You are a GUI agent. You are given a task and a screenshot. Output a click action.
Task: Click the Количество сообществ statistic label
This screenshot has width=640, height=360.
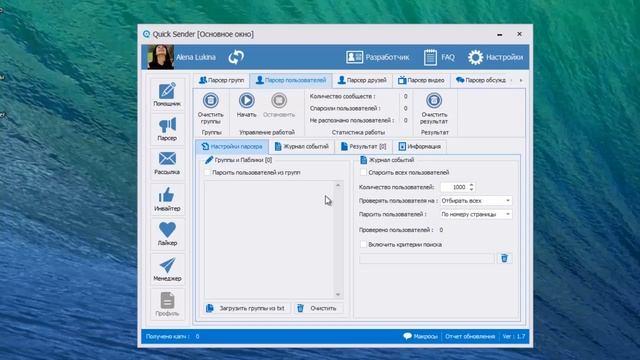tap(342, 96)
